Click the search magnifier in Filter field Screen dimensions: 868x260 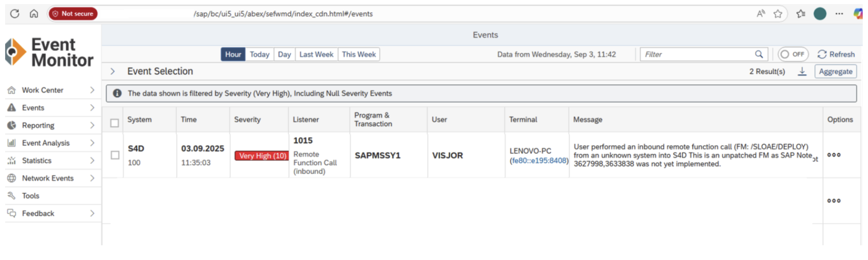point(759,54)
